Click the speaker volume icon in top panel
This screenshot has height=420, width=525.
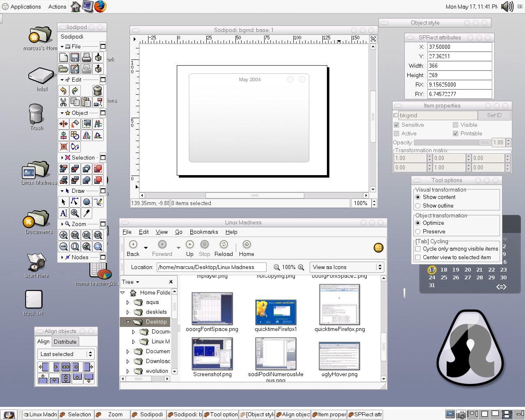coord(507,6)
